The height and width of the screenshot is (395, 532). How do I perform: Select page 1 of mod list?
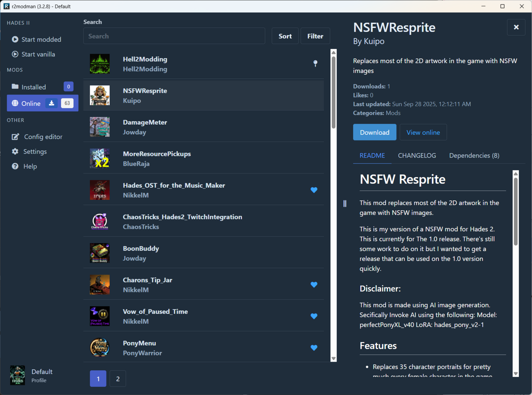coord(98,379)
